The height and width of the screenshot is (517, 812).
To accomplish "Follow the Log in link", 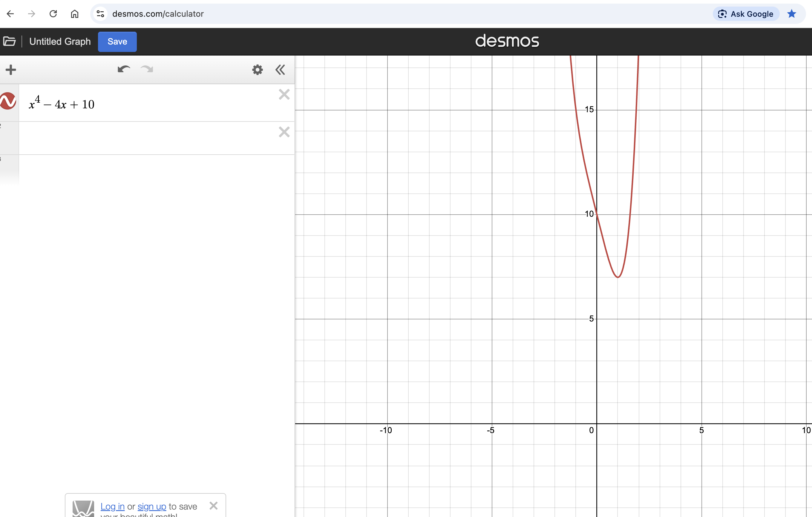I will 113,506.
